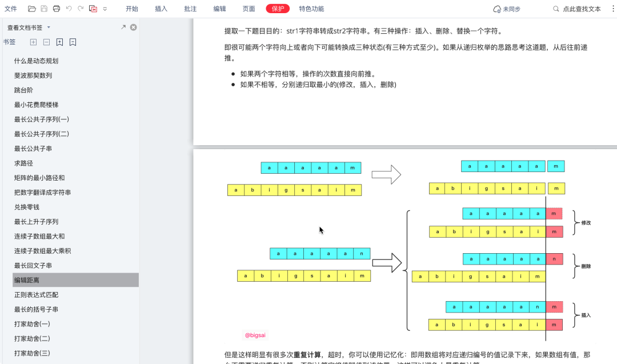Click the red PDF convert icon
The width and height of the screenshot is (617, 364).
click(x=93, y=9)
